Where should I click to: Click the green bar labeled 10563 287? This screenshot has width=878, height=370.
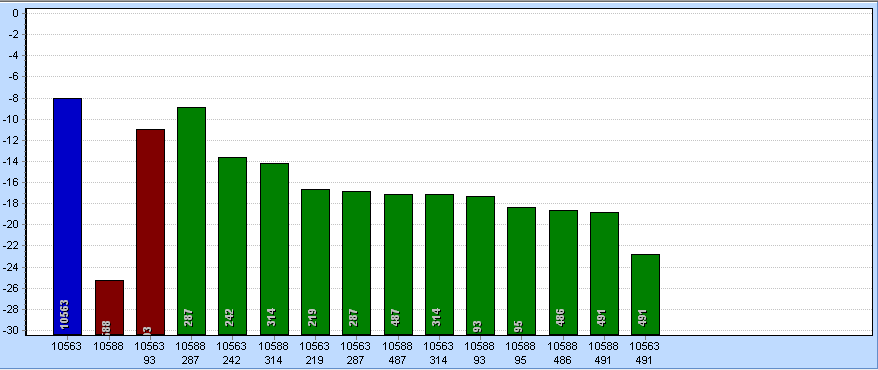356,263
